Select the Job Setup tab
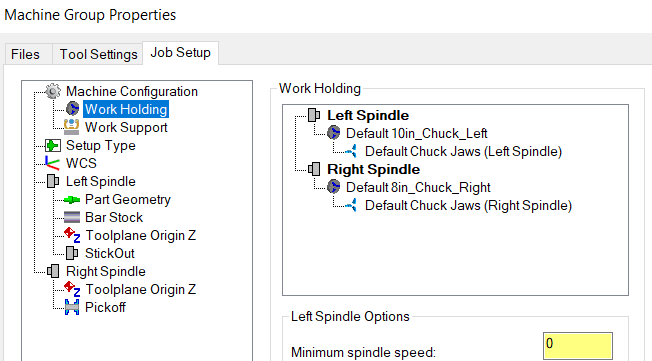The image size is (652, 361). click(180, 53)
